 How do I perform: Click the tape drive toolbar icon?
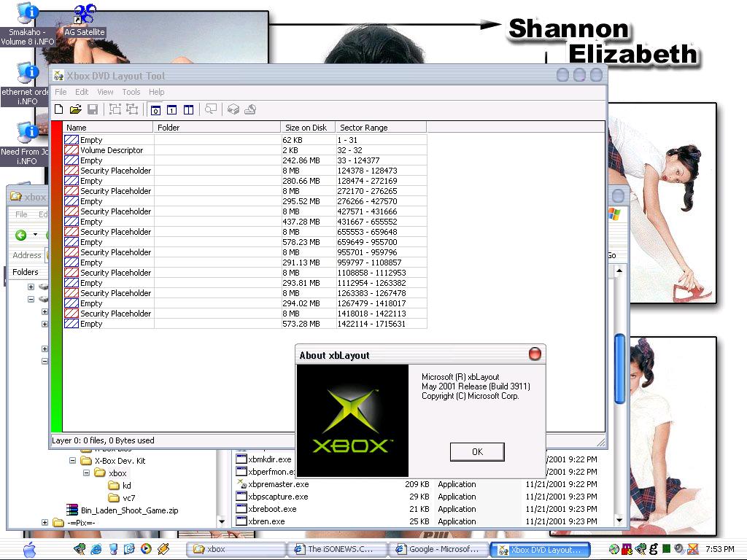[x=233, y=109]
